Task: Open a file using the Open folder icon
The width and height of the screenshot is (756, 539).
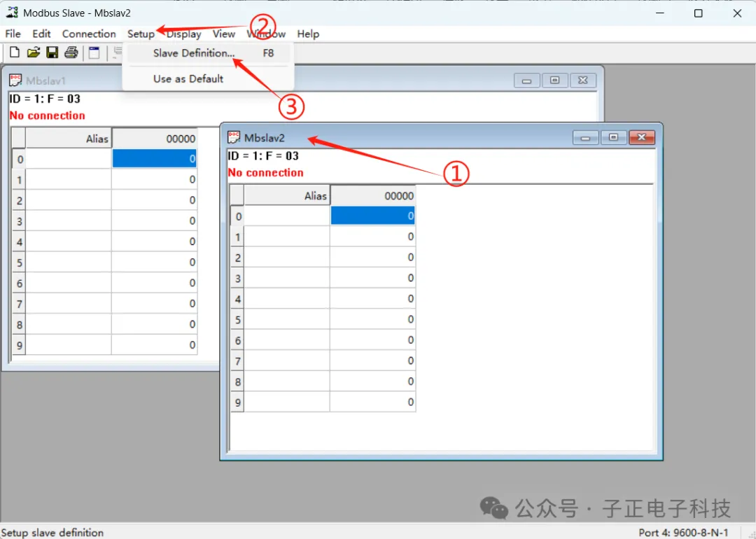Action: 33,52
